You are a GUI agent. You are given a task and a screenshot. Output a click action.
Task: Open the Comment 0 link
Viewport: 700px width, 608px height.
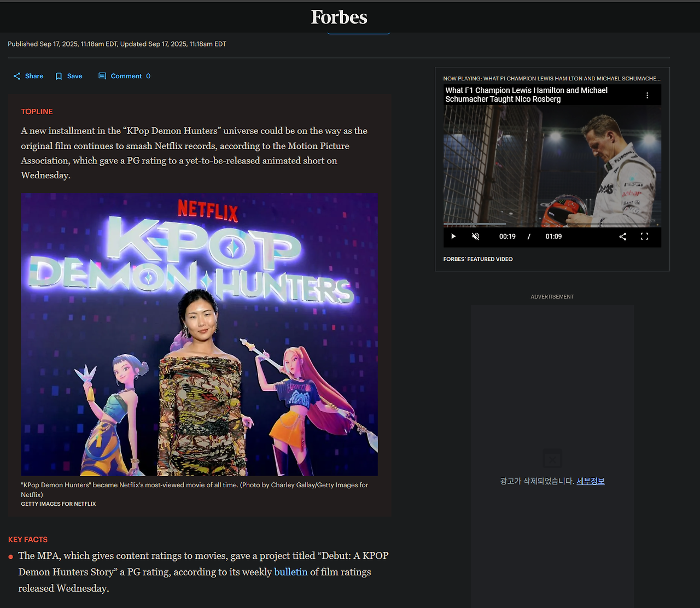tap(131, 77)
